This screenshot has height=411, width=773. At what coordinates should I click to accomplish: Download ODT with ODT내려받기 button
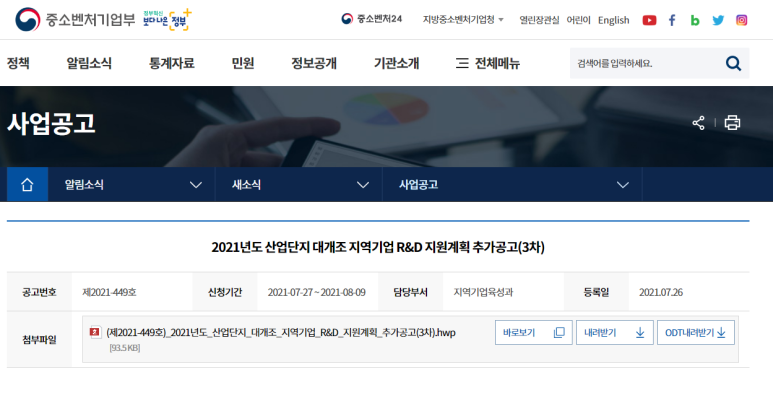click(x=696, y=333)
